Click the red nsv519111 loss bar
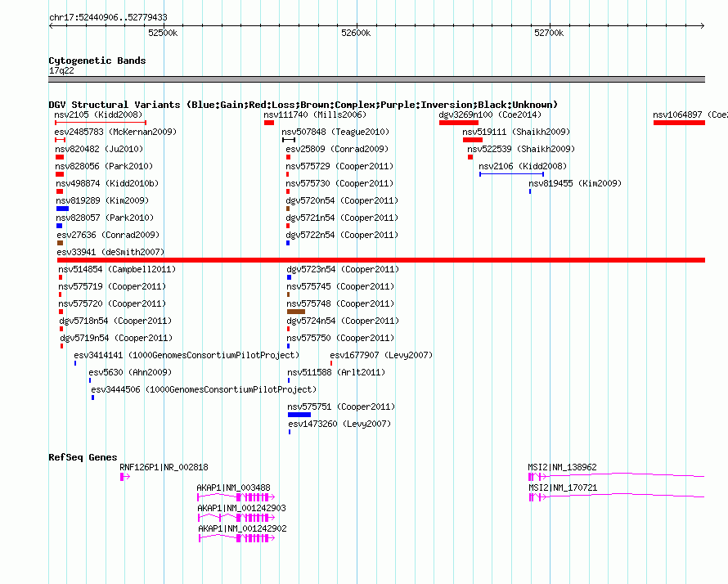Screen dimensions: 728x584 (x=473, y=140)
